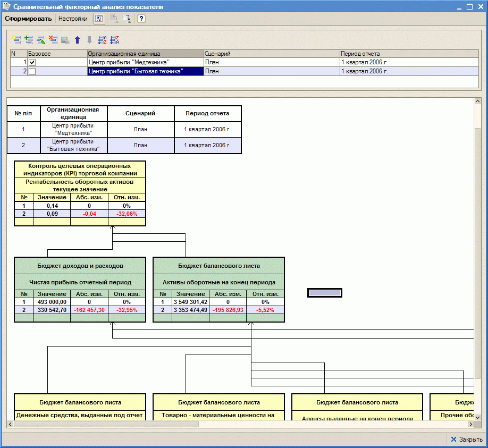Check Базовое checkbox in row 2
The height and width of the screenshot is (448, 488).
click(x=32, y=71)
